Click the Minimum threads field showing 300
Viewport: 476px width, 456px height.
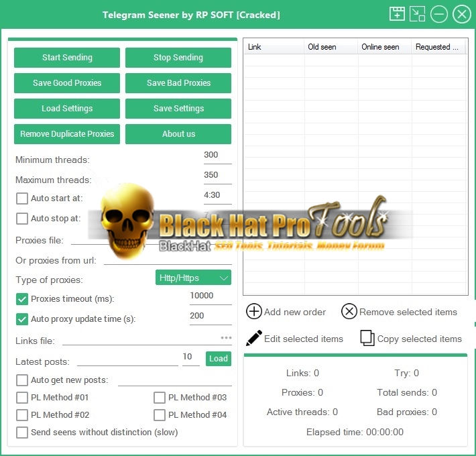click(217, 156)
